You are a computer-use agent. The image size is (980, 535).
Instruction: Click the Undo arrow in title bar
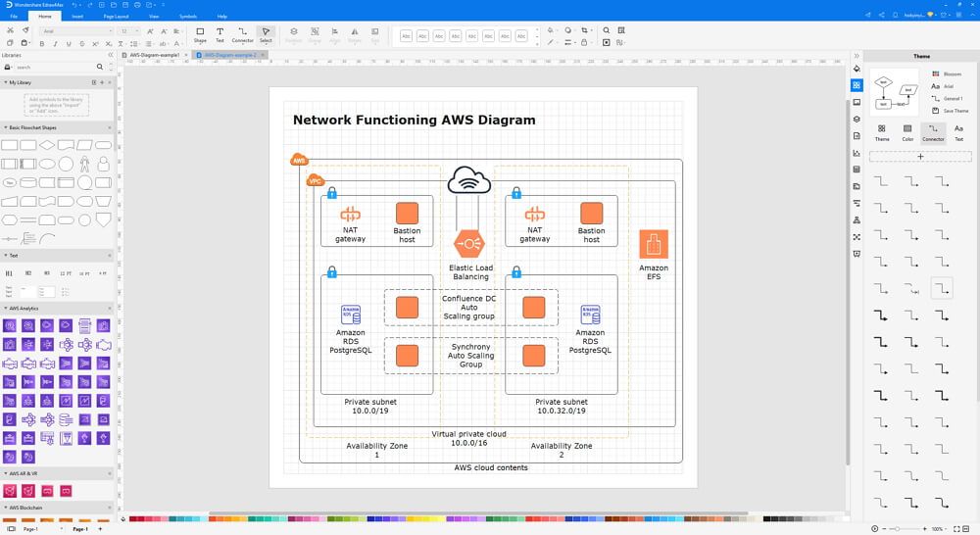[x=74, y=5]
